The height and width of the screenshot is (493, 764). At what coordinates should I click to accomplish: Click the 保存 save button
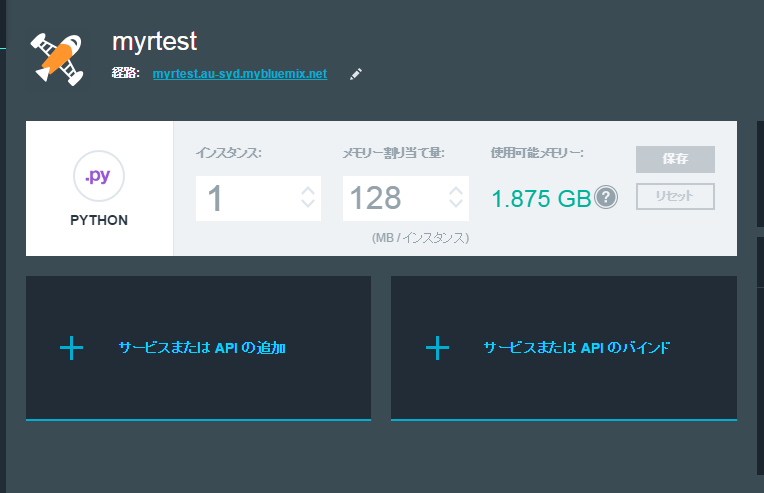(x=675, y=159)
